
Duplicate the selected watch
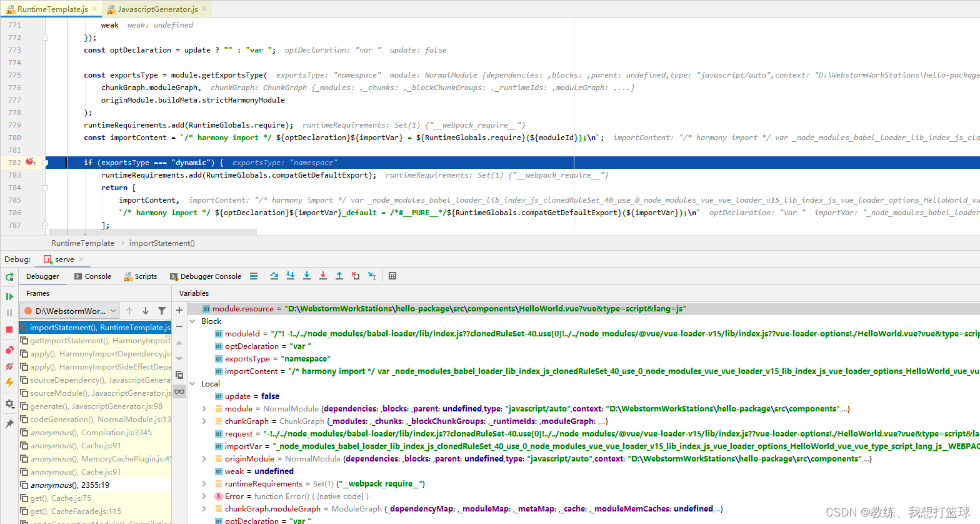point(179,375)
